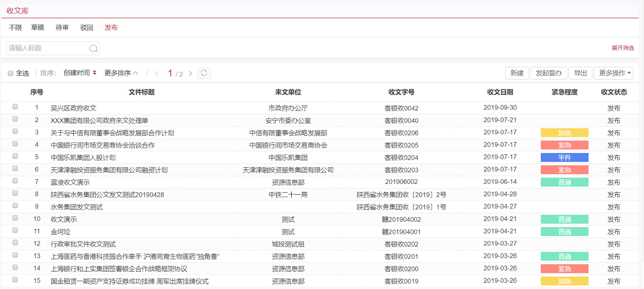Viewport: 644px width, 289px height.
Task: Tick the checkbox for row 1 吴兴区政府收文
Action: pos(15,107)
